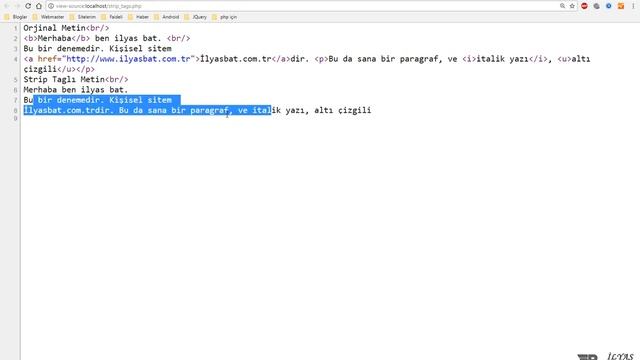Open the Chrome three-dot menu
This screenshot has width=640, height=360.
tap(633, 6)
